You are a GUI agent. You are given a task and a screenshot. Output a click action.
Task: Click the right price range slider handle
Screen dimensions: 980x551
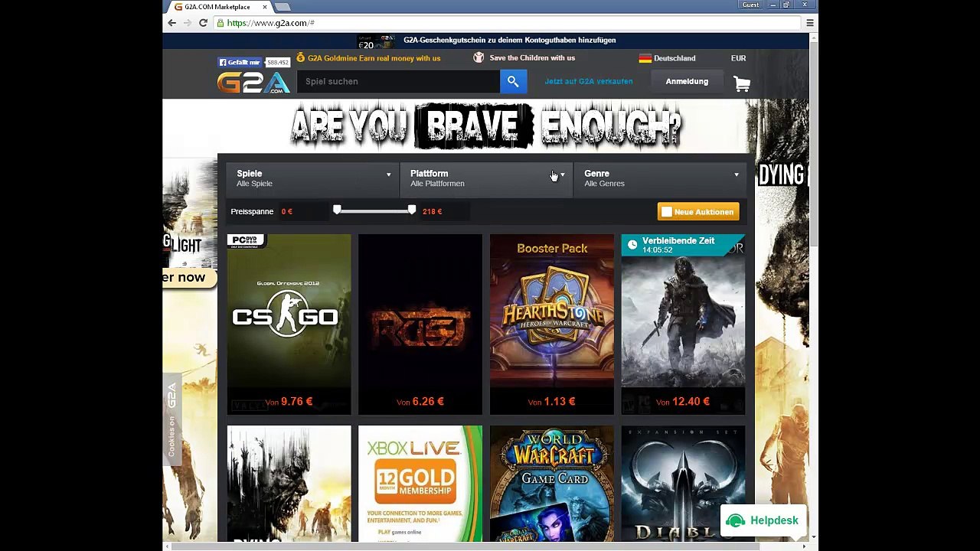coord(412,210)
